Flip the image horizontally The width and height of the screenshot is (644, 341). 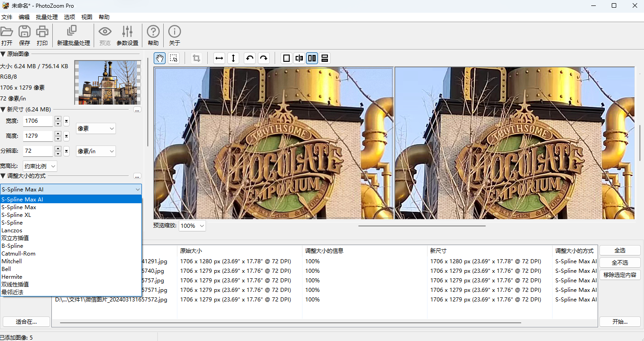(219, 58)
